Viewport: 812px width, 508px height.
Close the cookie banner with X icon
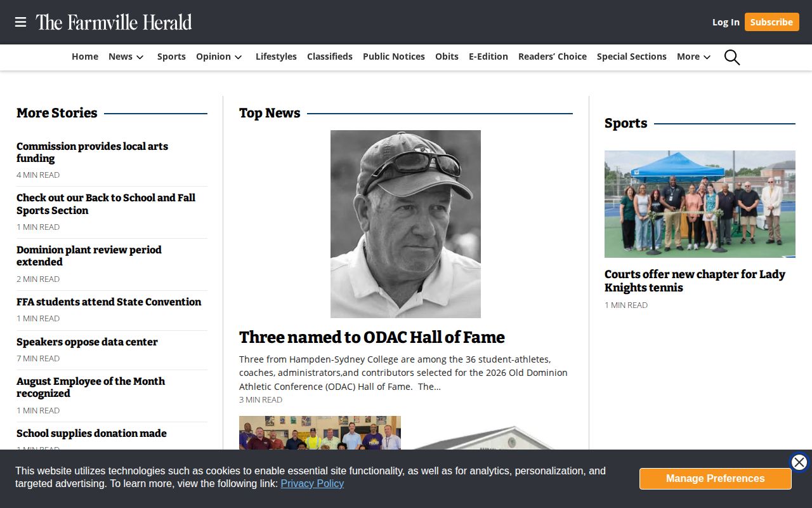point(799,462)
